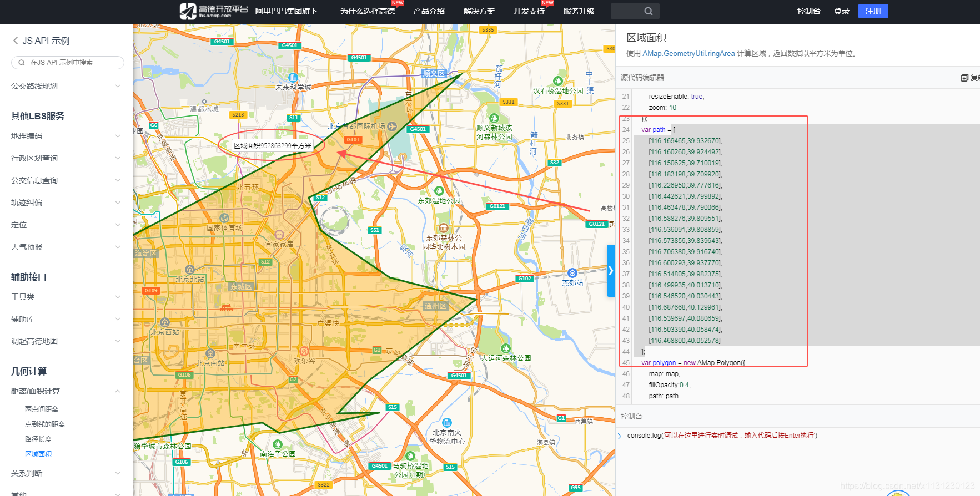Click 阿里巴巴集团旗下 in header
980x496 pixels.
point(287,11)
